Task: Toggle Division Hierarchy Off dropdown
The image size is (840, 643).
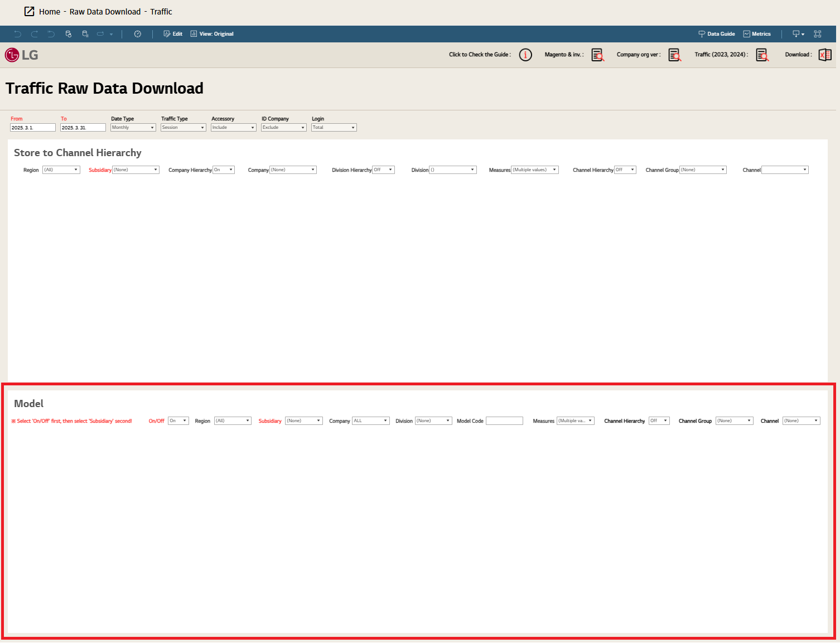Action: tap(383, 170)
